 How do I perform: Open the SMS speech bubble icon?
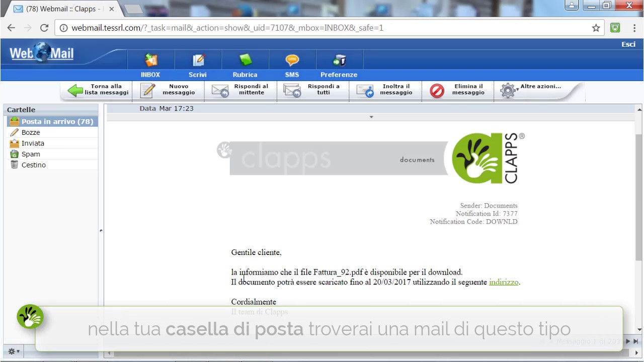292,65
